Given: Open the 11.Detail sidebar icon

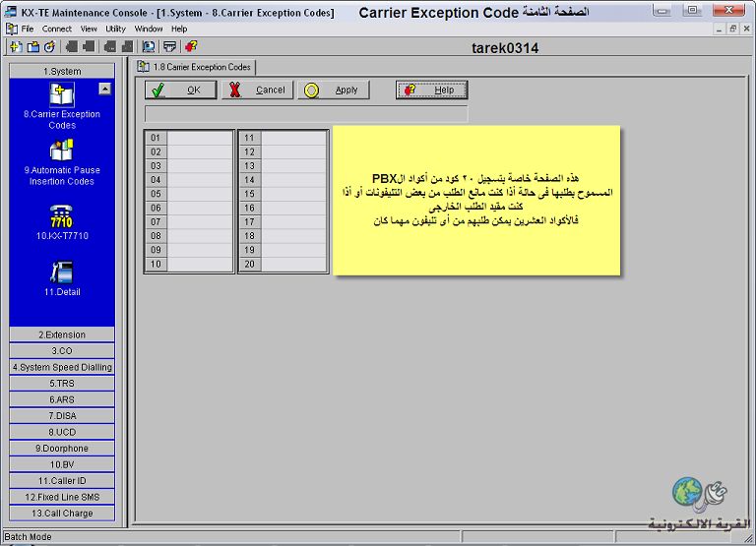Looking at the screenshot, I should click(62, 273).
